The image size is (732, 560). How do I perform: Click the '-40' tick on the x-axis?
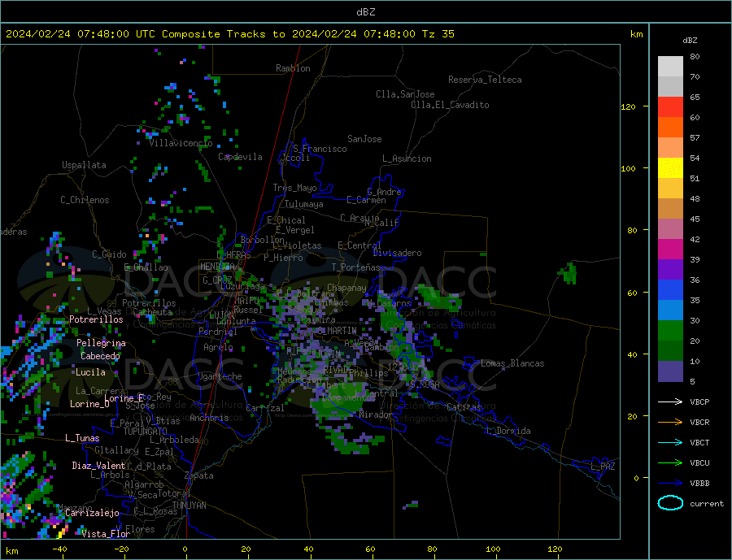pos(59,549)
